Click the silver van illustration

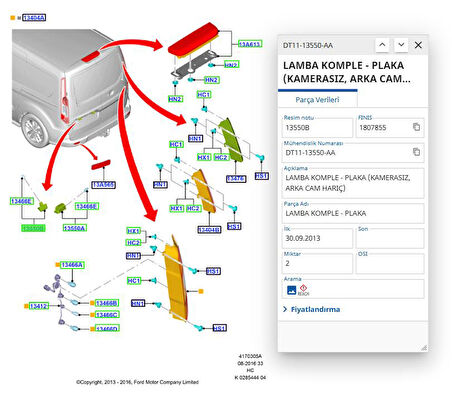point(71,87)
